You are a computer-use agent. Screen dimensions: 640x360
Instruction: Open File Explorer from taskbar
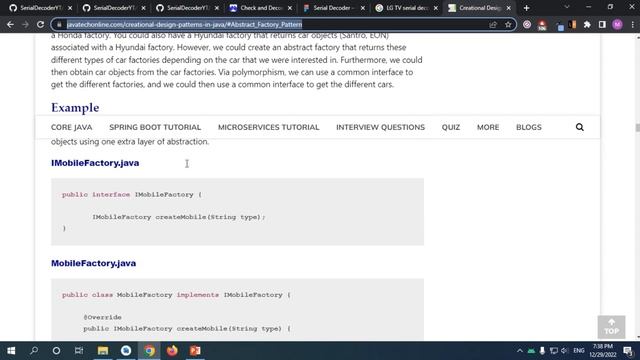click(x=102, y=351)
